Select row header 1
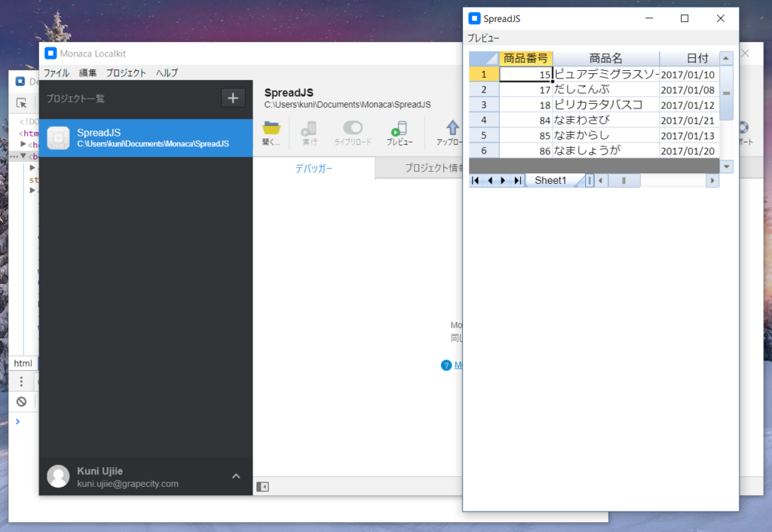 point(484,74)
